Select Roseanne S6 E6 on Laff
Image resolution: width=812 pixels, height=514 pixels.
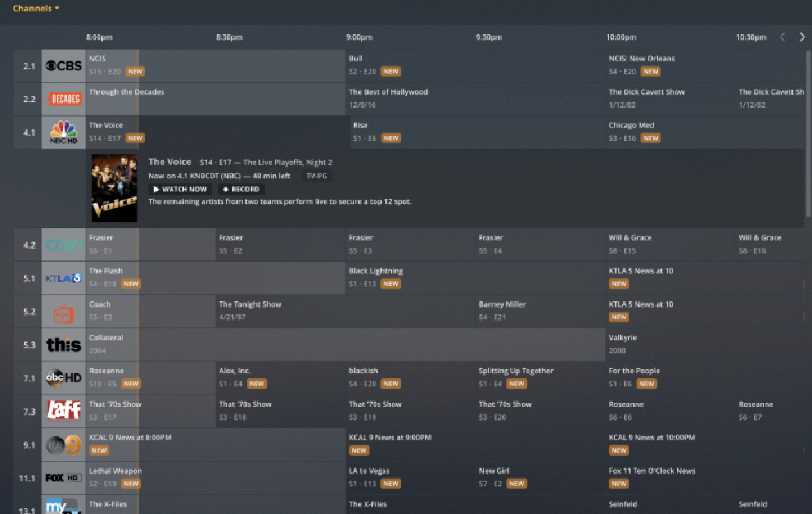pos(670,411)
